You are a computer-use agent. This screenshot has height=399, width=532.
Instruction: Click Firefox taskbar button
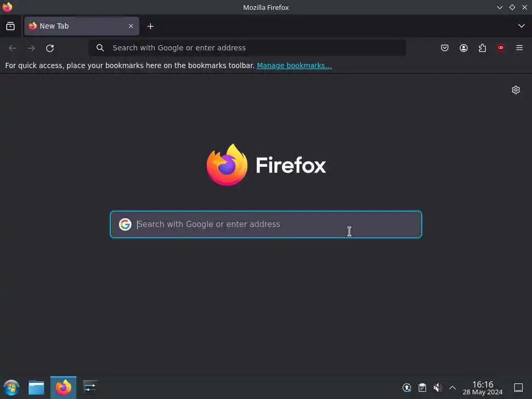pos(63,388)
